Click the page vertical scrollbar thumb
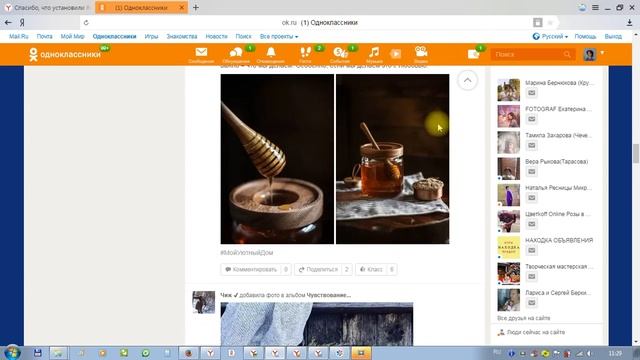 click(636, 153)
